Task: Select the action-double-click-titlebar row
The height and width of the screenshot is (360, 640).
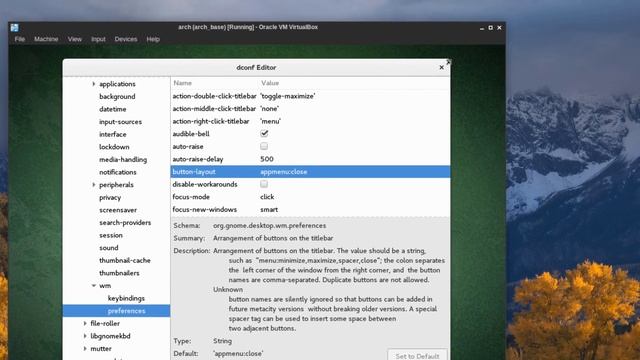Action: 311,96
